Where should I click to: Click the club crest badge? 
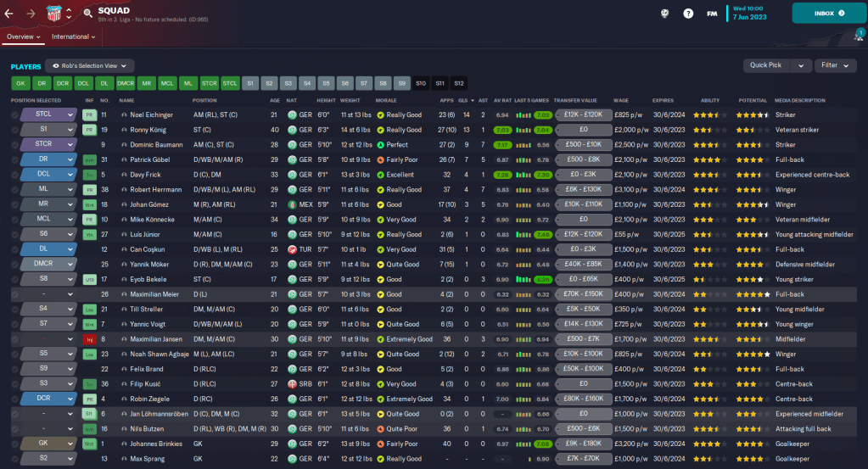[53, 14]
